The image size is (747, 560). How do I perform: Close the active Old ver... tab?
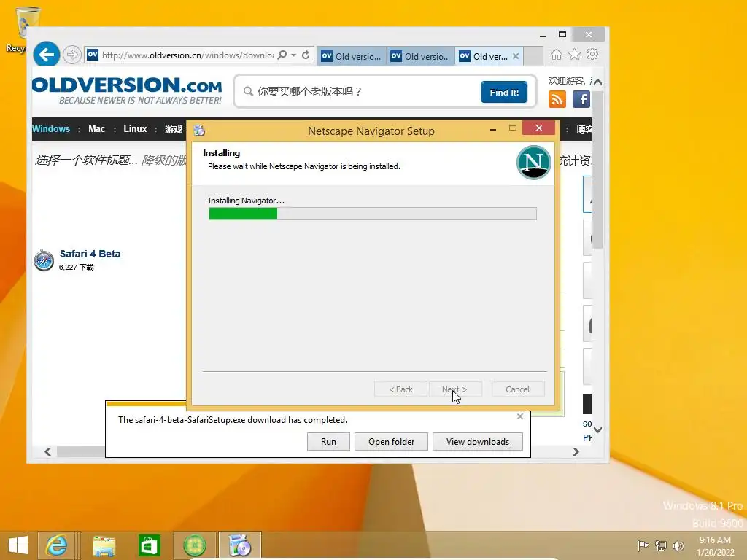click(516, 56)
